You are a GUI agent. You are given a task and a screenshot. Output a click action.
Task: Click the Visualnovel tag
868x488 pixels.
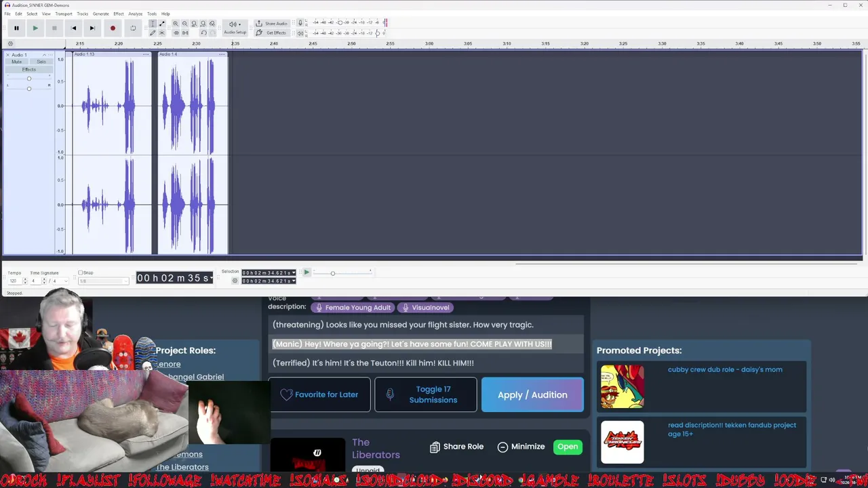pyautogui.click(x=426, y=308)
